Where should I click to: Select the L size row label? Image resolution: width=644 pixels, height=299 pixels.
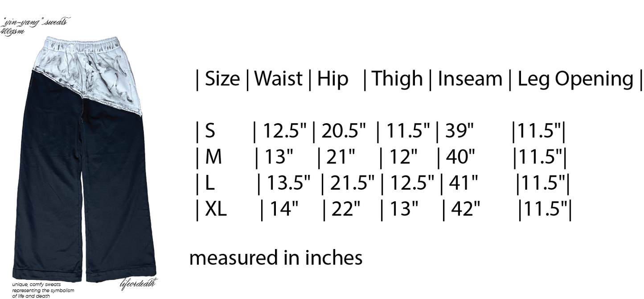pyautogui.click(x=210, y=183)
